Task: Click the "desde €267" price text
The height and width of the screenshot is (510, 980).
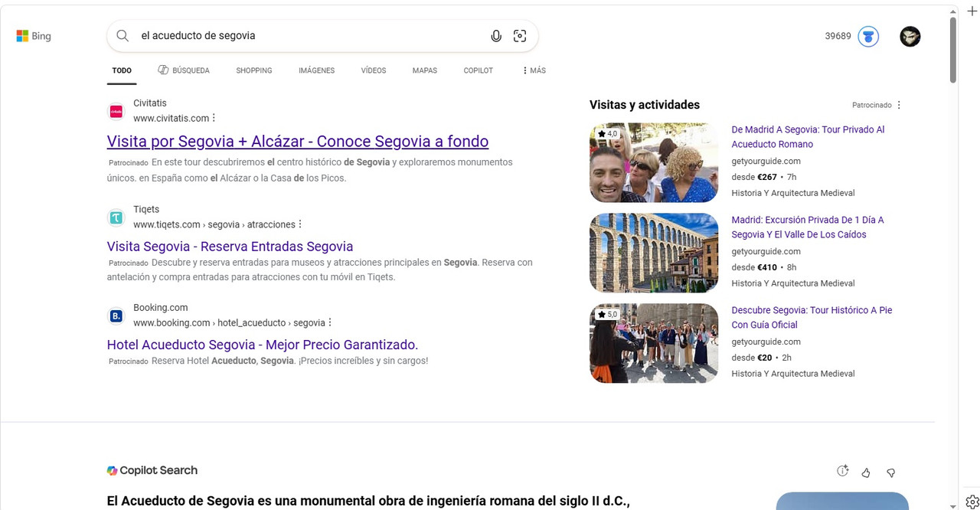Action: (754, 177)
